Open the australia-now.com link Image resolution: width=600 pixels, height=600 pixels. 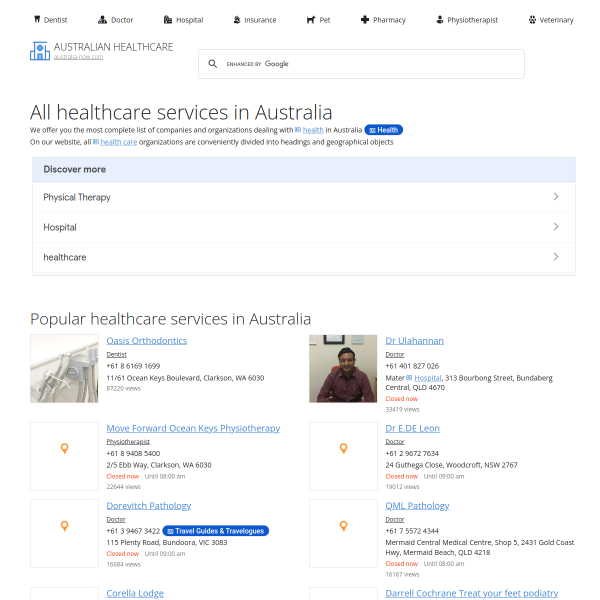78,57
